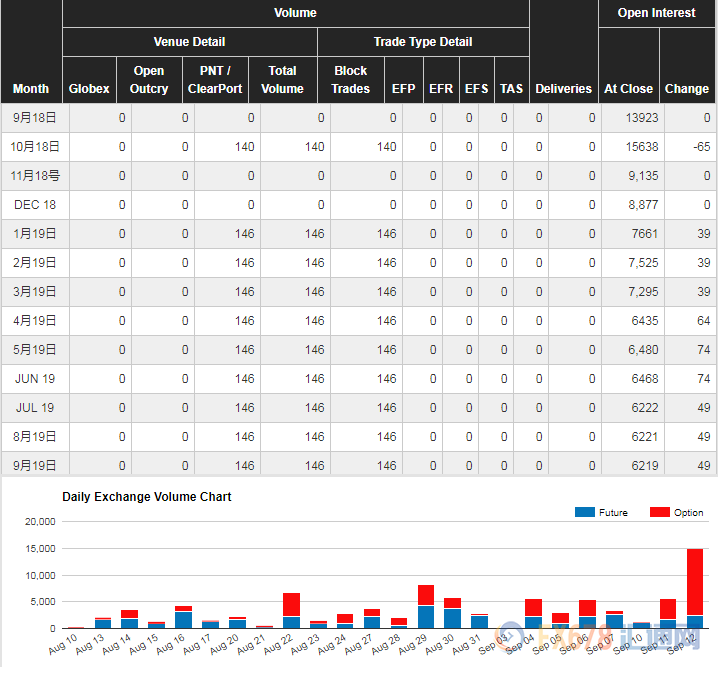Viewport: 718px width, 673px height.
Task: Click the Daily Exchange Volume Chart title
Action: tap(147, 496)
